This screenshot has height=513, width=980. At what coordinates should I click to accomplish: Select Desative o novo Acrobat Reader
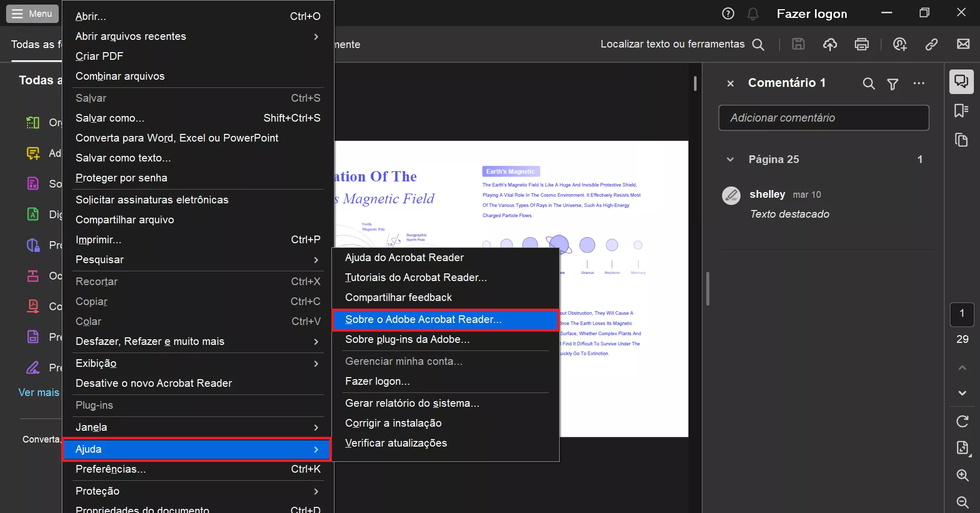coord(197,383)
